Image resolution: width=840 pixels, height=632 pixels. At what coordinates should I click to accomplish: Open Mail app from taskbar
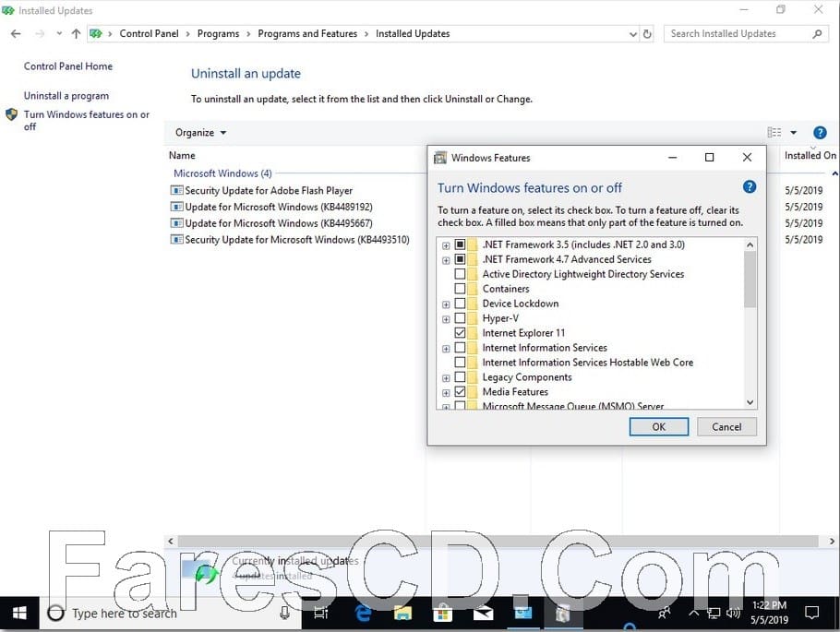pyautogui.click(x=483, y=613)
